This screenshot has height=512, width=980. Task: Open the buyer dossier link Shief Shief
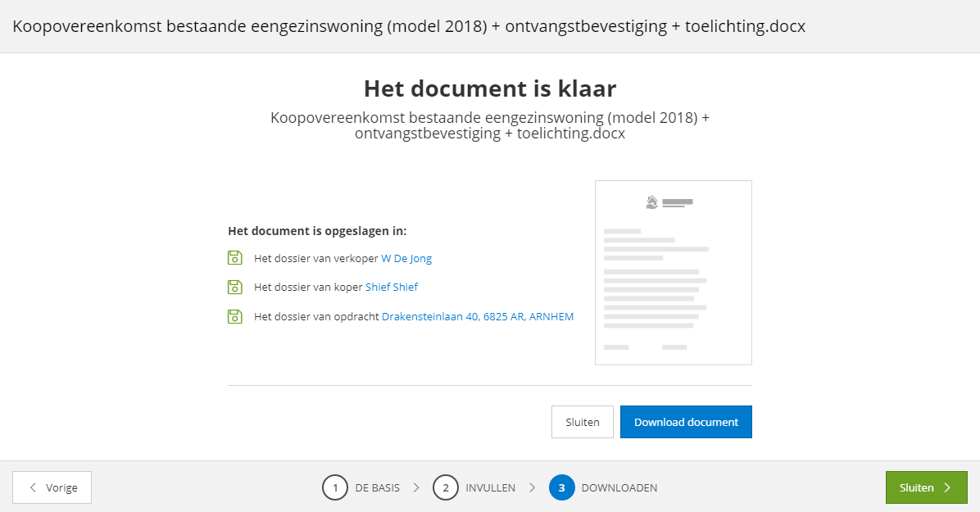[391, 287]
